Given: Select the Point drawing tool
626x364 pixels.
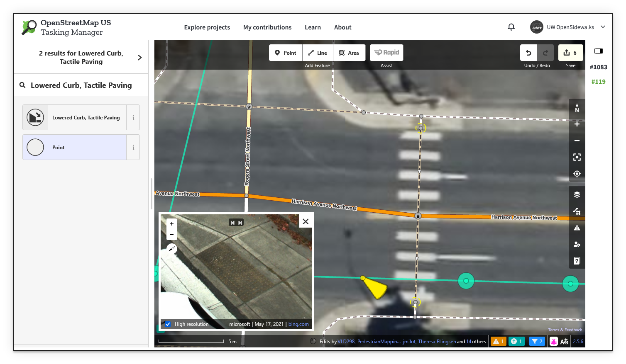Looking at the screenshot, I should tap(285, 53).
